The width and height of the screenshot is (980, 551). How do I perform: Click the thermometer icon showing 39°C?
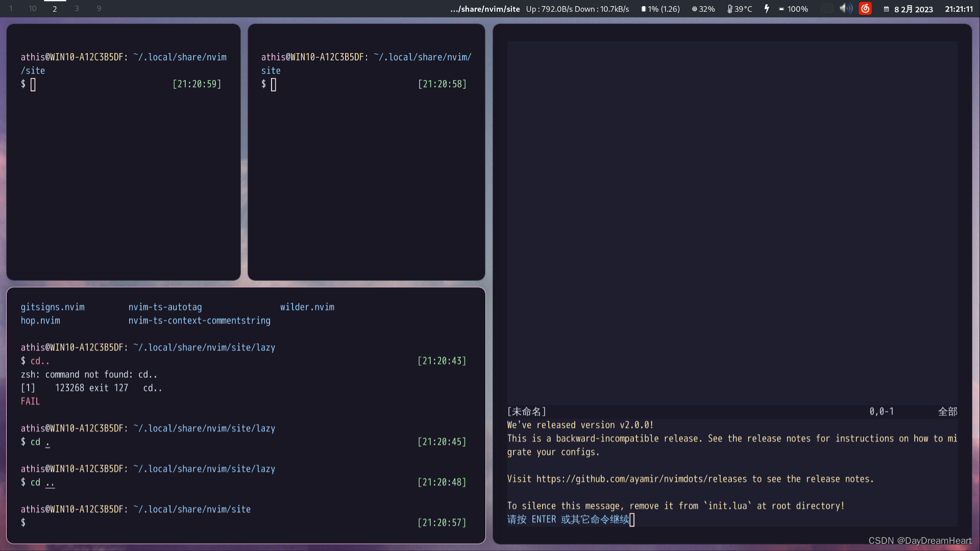click(x=730, y=9)
